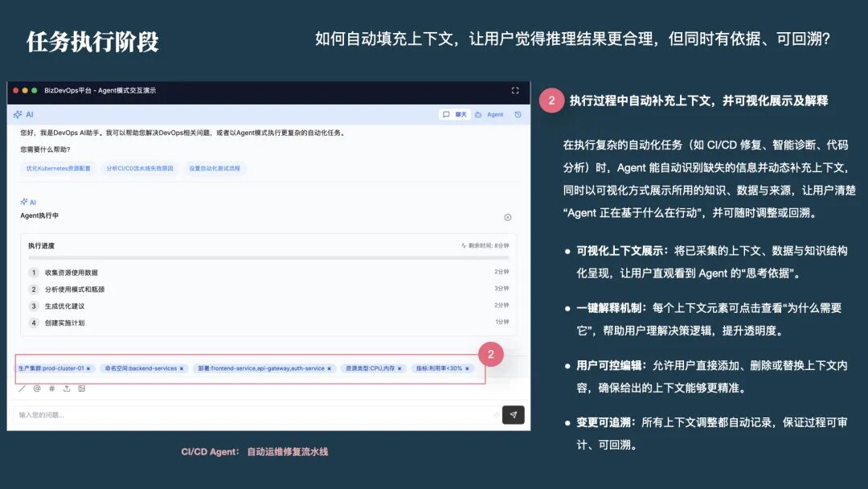Select the AI sparkle icon in the header
This screenshot has width=868, height=489.
[x=18, y=114]
